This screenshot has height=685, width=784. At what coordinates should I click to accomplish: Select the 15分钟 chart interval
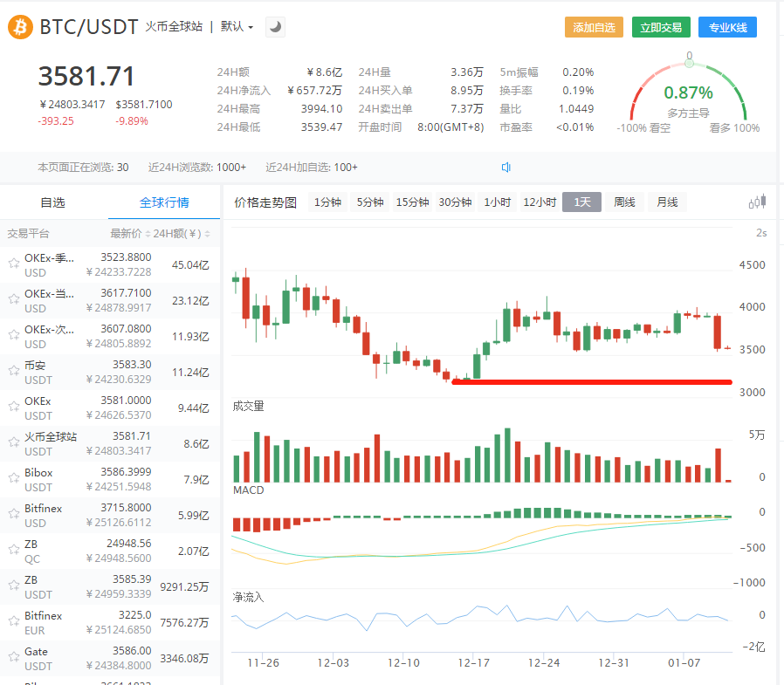tap(412, 202)
